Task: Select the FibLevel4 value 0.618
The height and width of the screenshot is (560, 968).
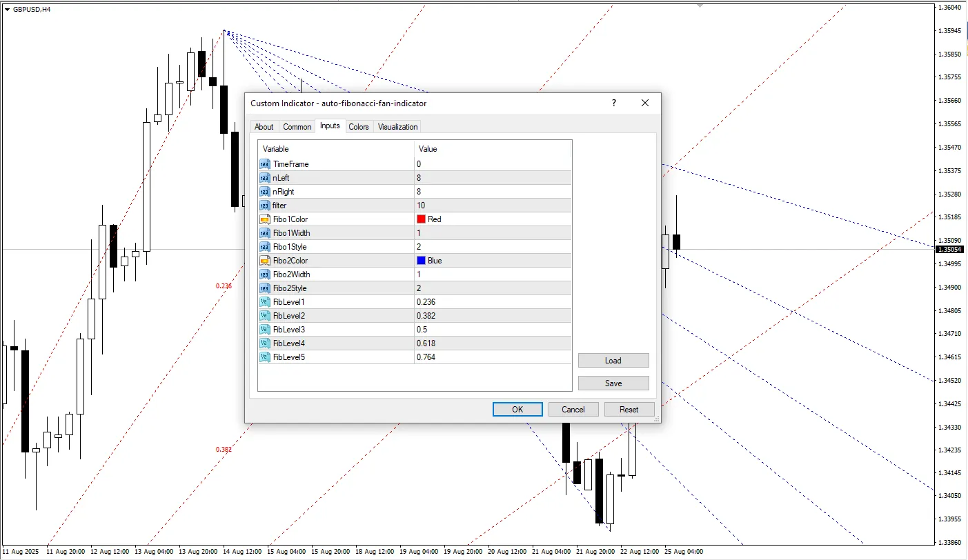Action: point(426,343)
